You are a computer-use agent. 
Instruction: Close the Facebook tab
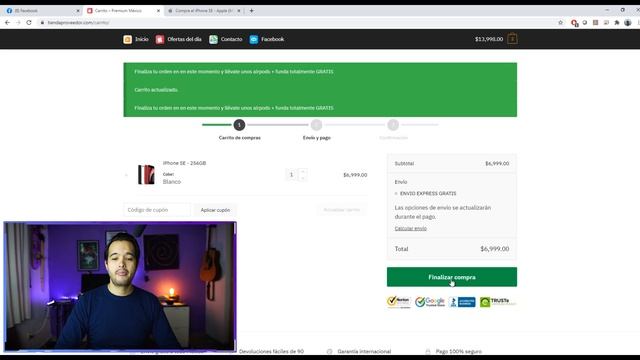point(78,11)
